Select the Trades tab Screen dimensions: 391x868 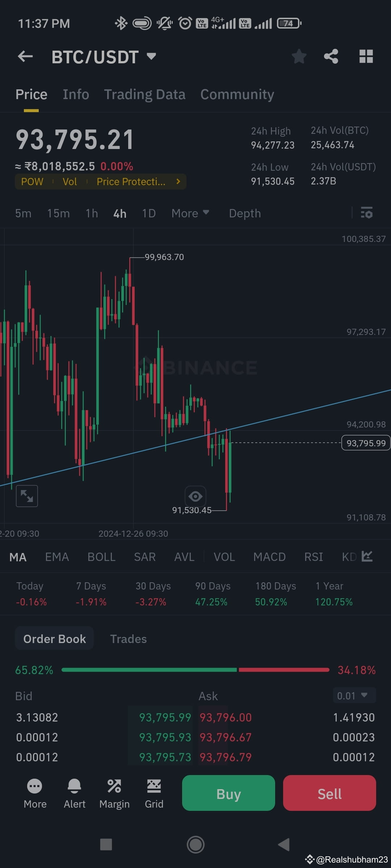click(129, 639)
